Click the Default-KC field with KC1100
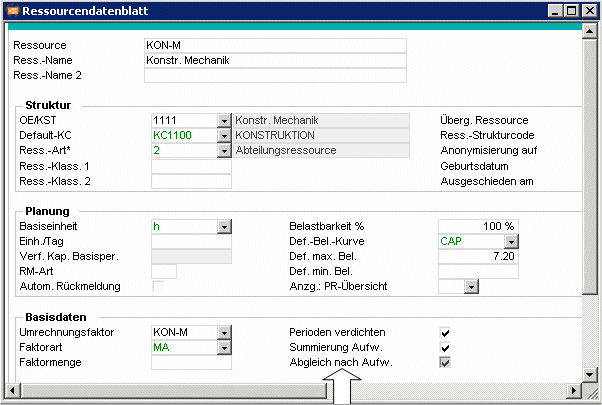Viewport: 602px width, 405px height. (x=185, y=136)
